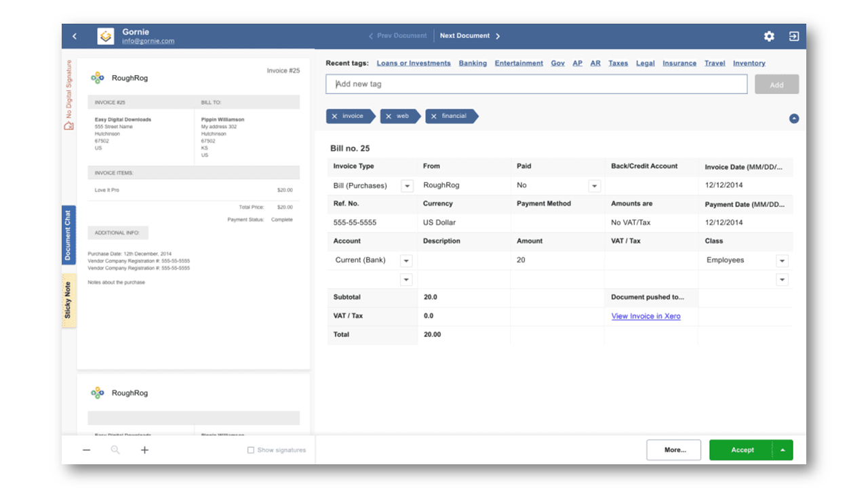Click the Payment Date 12/12/2014 field
868x488 pixels.
(x=745, y=223)
